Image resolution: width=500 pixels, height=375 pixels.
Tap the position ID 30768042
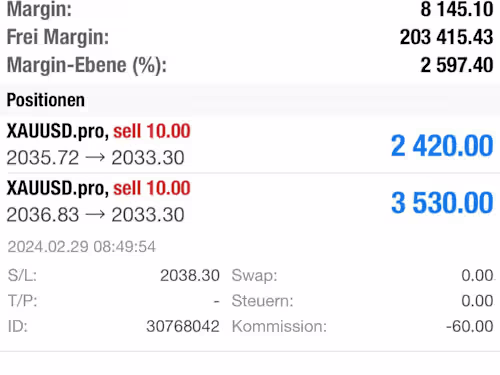tap(183, 326)
